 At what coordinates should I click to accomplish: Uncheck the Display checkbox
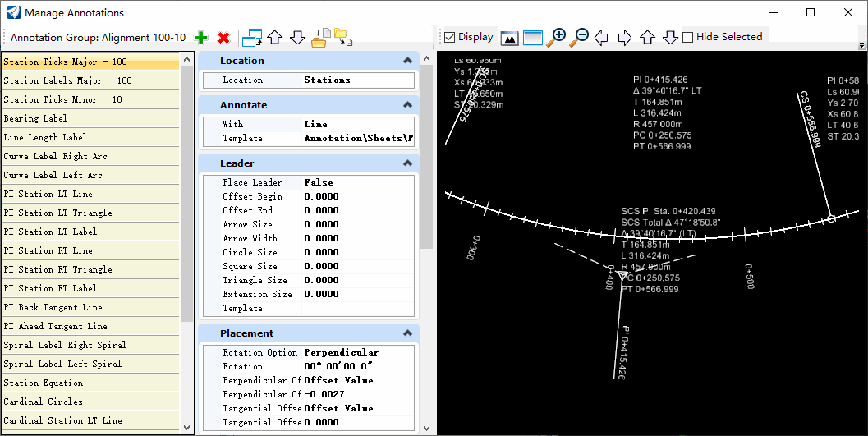pos(450,37)
